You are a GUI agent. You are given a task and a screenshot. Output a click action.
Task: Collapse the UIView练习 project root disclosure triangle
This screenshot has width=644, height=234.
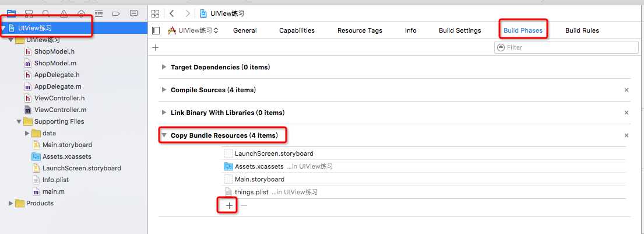point(3,29)
